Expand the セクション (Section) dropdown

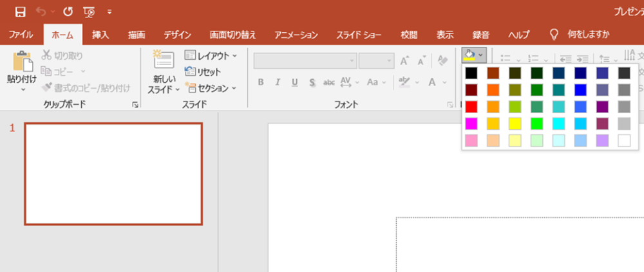pos(211,87)
